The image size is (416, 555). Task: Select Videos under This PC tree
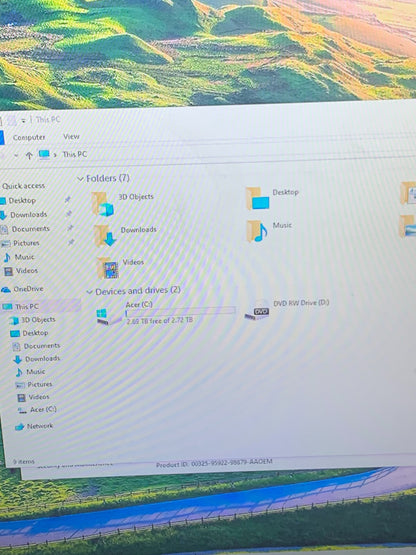39,397
